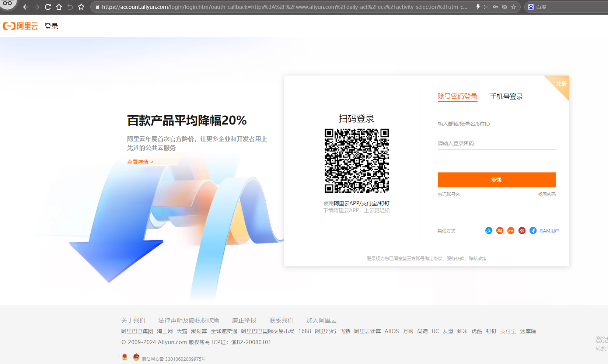The image size is (608, 364).
Task: Open the 1688 footer link
Action: tap(305, 331)
